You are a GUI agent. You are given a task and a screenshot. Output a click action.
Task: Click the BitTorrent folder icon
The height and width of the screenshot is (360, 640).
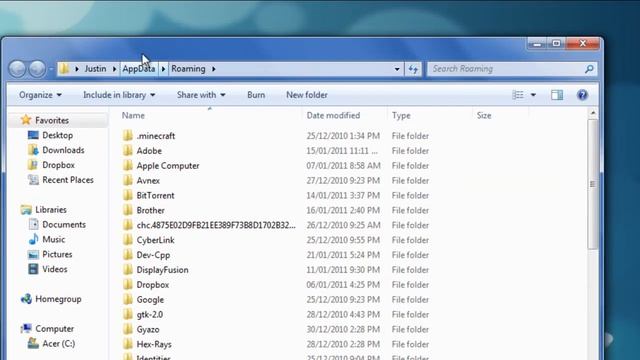click(128, 195)
